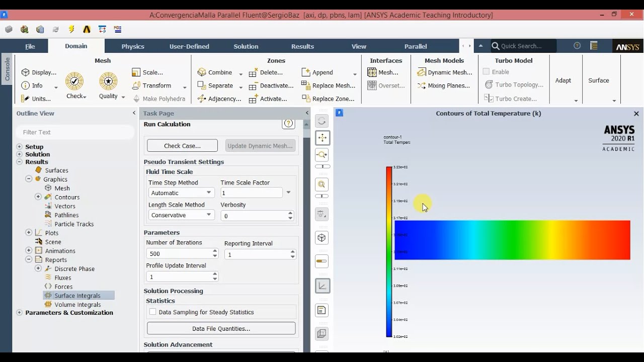Click the Transform mesh tool
This screenshot has width=644, height=362.
pyautogui.click(x=152, y=85)
